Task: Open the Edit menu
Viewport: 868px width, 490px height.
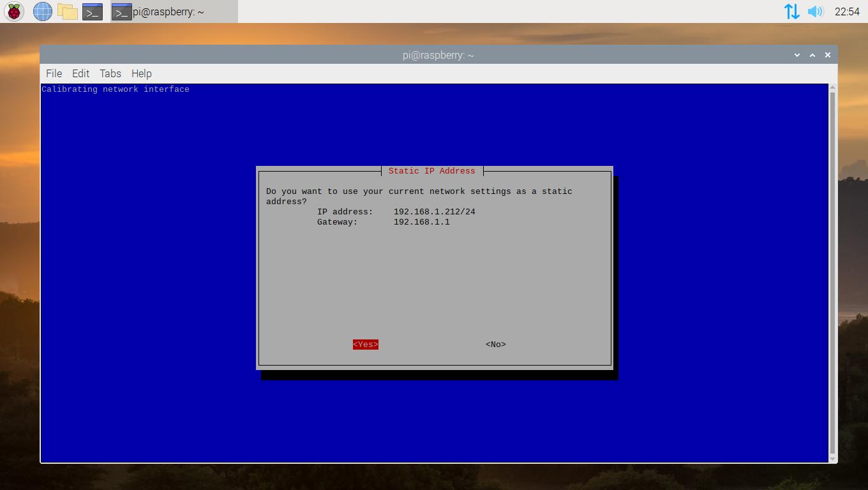Action: tap(80, 73)
